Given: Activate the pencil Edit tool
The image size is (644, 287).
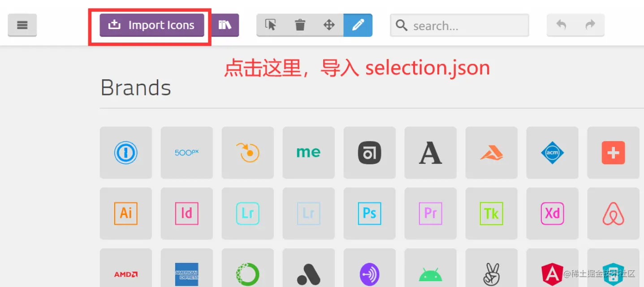Looking at the screenshot, I should coord(358,25).
